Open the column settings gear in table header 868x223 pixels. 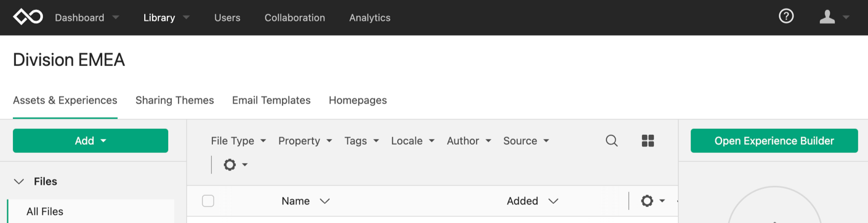[653, 201]
